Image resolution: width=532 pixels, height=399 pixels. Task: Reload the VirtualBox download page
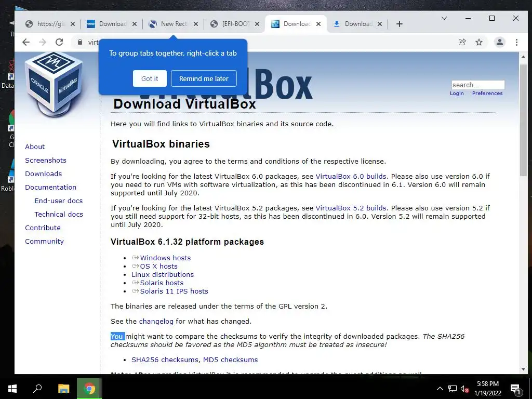pos(59,42)
